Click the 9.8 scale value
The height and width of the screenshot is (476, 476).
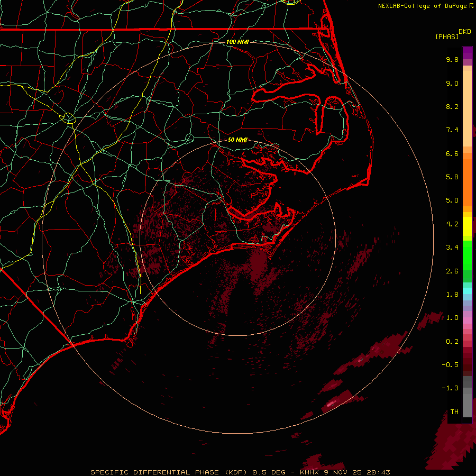452,59
